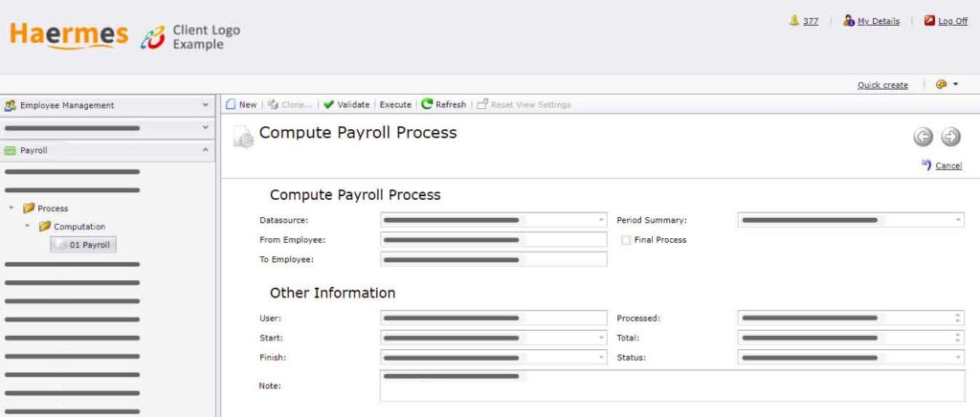Click the Cancel link
The image size is (980, 417).
click(948, 166)
